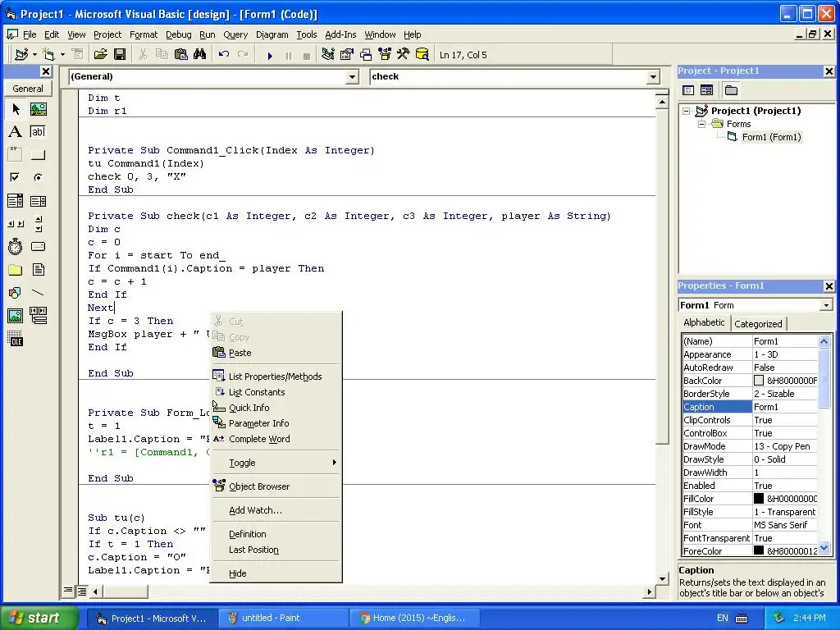Image resolution: width=840 pixels, height=630 pixels.
Task: Switch to the Categorized properties tab
Action: (x=757, y=323)
